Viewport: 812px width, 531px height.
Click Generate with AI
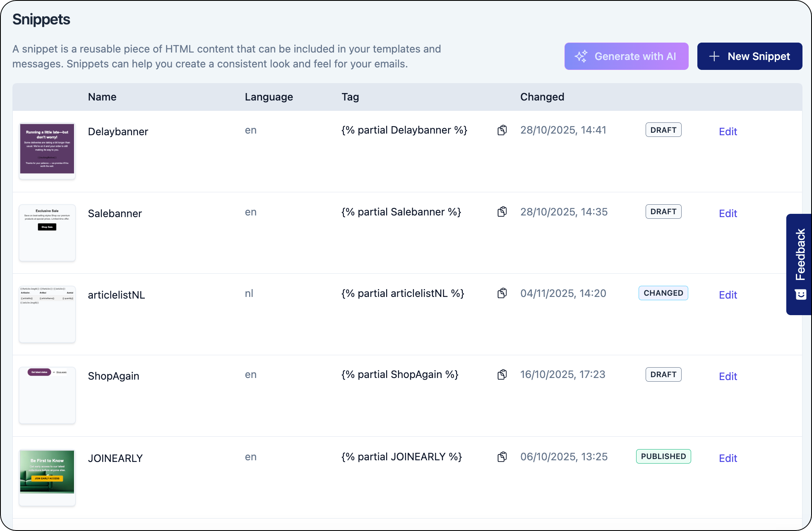626,56
